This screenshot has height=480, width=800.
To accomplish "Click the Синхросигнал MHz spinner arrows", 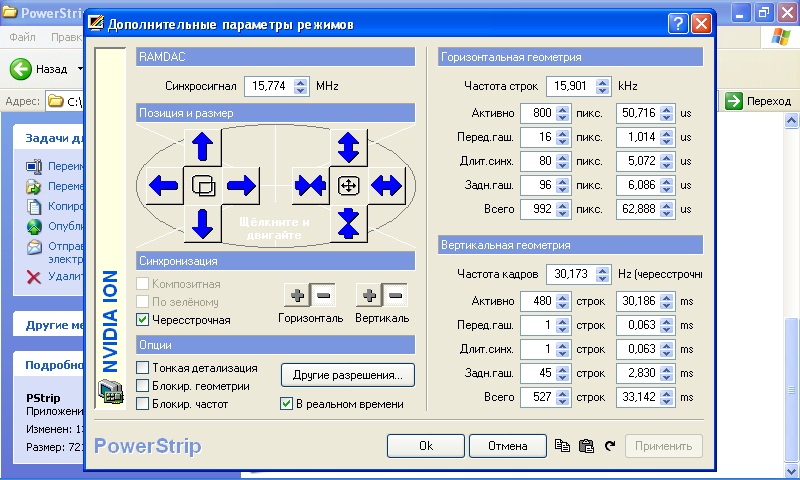I will click(x=303, y=87).
